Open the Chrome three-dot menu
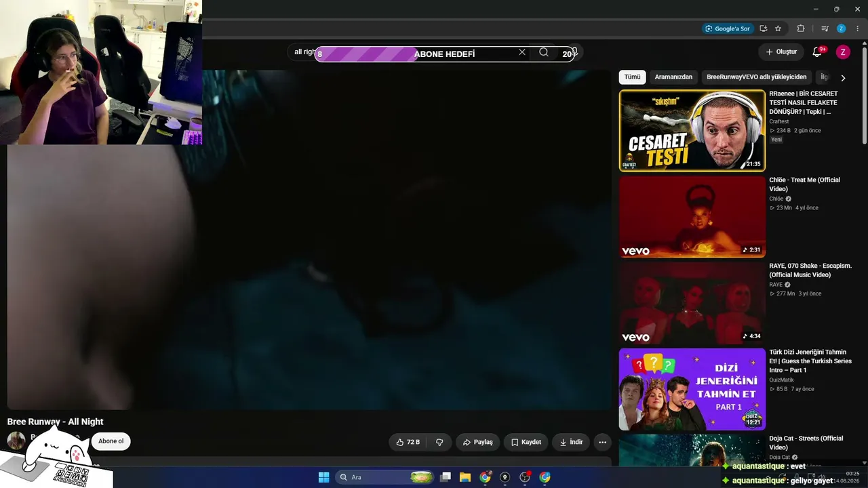The image size is (868, 488). tap(857, 28)
